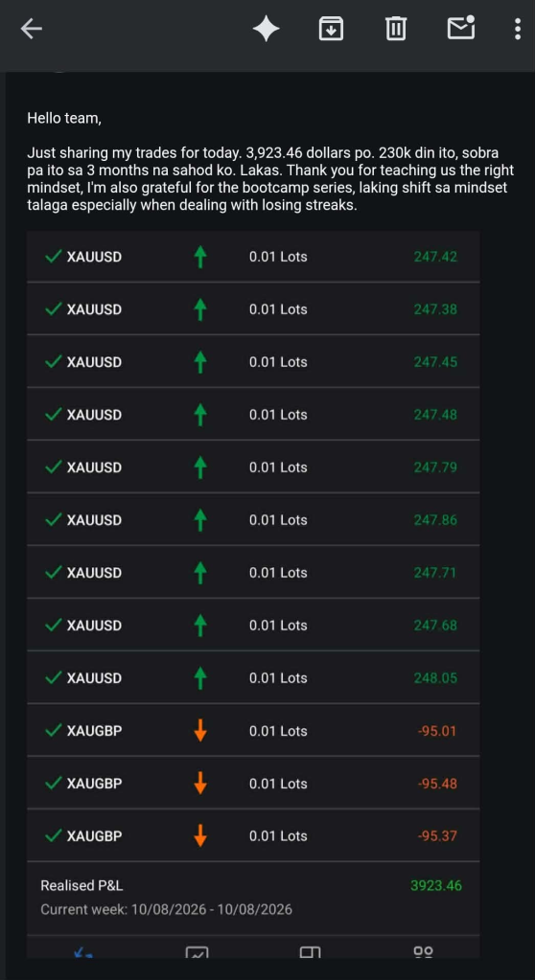535x980 pixels.
Task: Archive this email
Action: coord(331,29)
